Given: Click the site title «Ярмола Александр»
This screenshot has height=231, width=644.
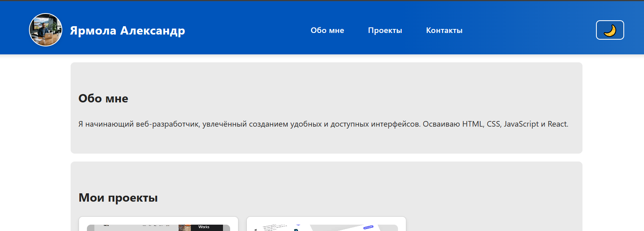Looking at the screenshot, I should (x=127, y=30).
